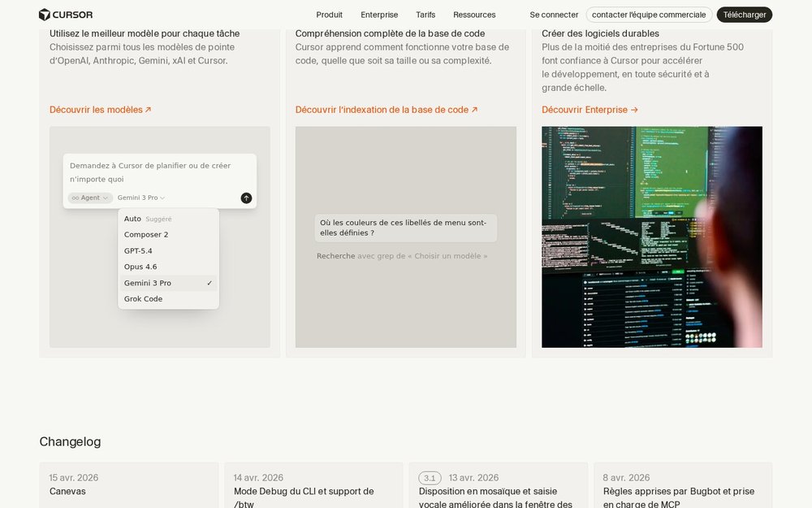The image size is (812, 508).
Task: Open the Gemini 3 Pro model selector
Action: point(140,198)
